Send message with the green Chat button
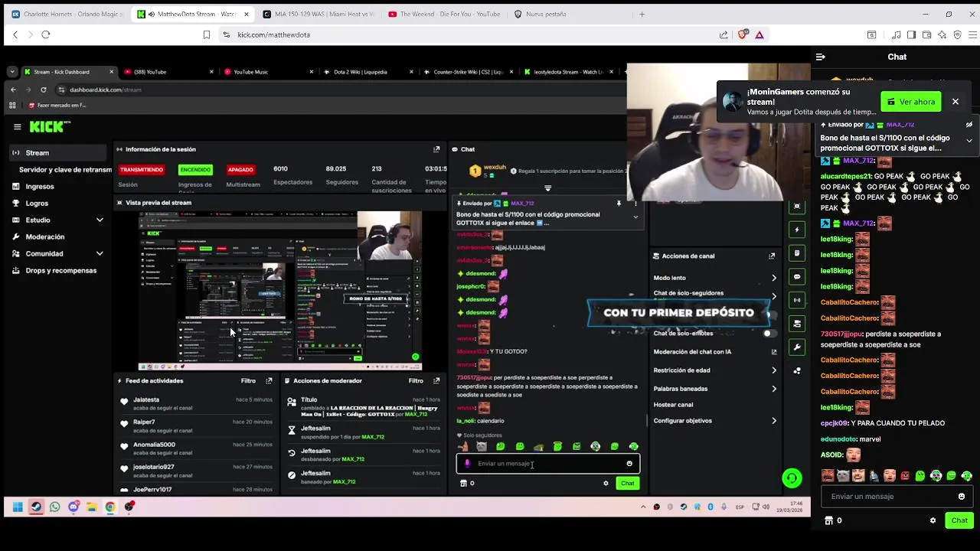This screenshot has height=551, width=980. click(x=959, y=520)
